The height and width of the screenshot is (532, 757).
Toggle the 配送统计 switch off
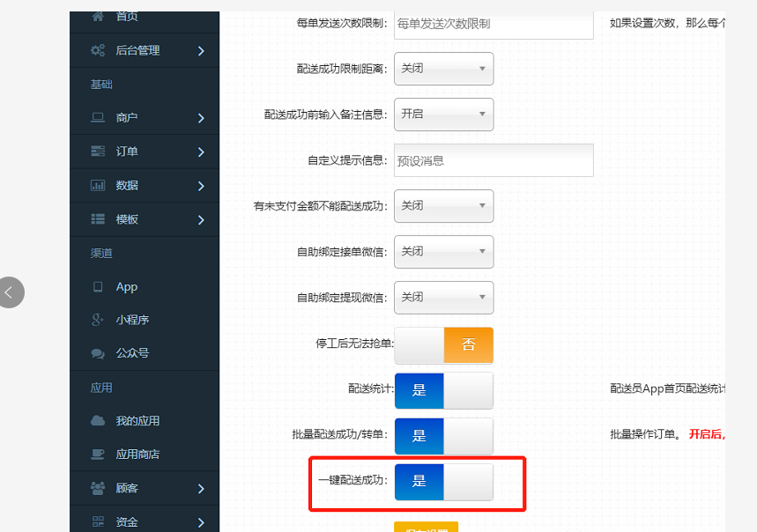[x=443, y=390]
